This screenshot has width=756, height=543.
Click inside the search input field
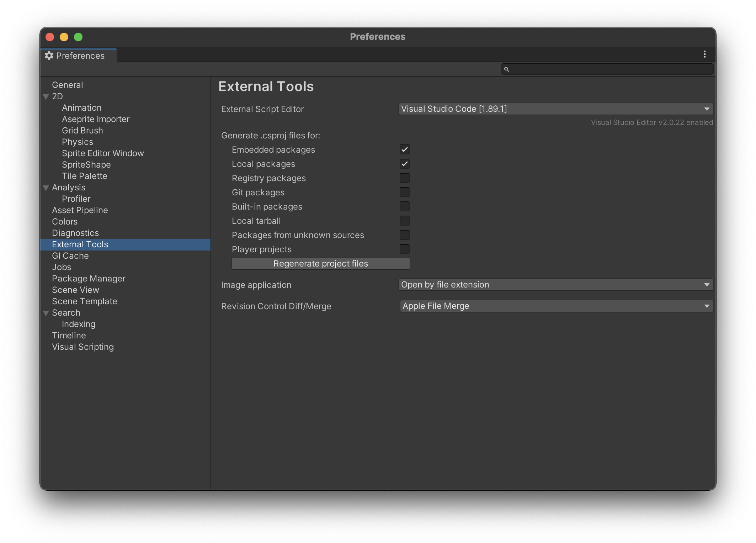[x=605, y=69]
